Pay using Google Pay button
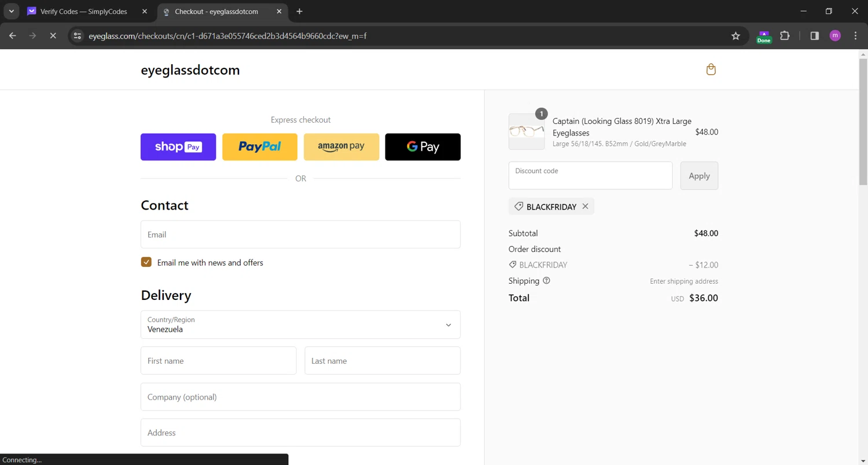Image resolution: width=868 pixels, height=465 pixels. tap(423, 147)
